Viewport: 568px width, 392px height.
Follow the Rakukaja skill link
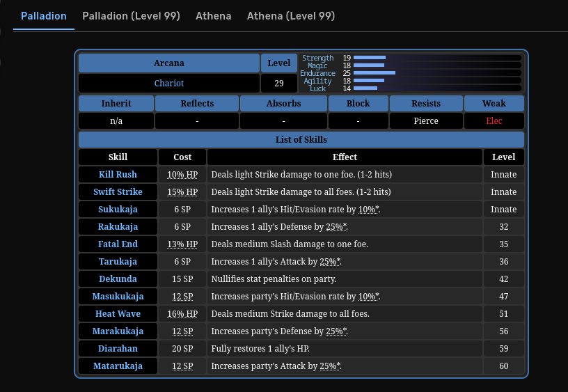118,227
